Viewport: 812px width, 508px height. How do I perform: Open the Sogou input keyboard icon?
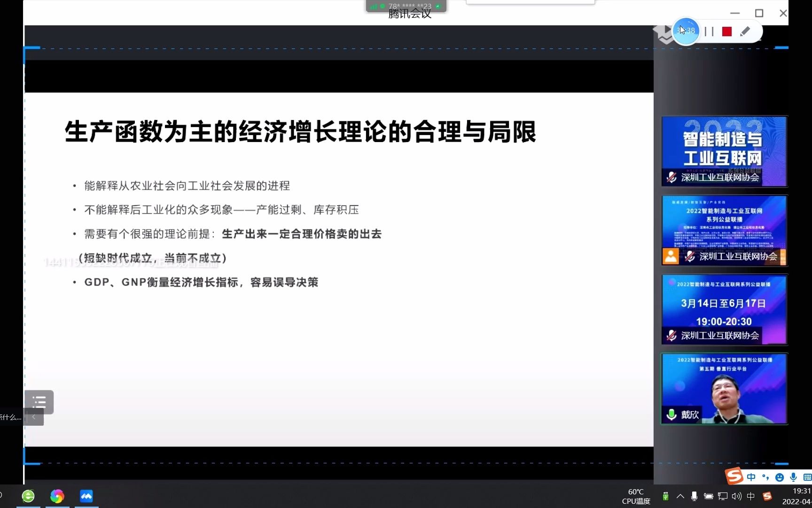pos(807,476)
